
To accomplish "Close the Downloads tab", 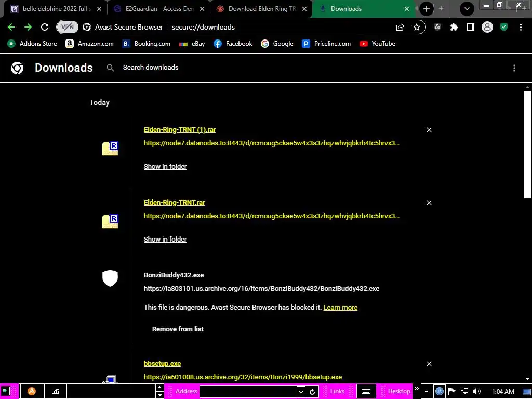I will pos(407,9).
